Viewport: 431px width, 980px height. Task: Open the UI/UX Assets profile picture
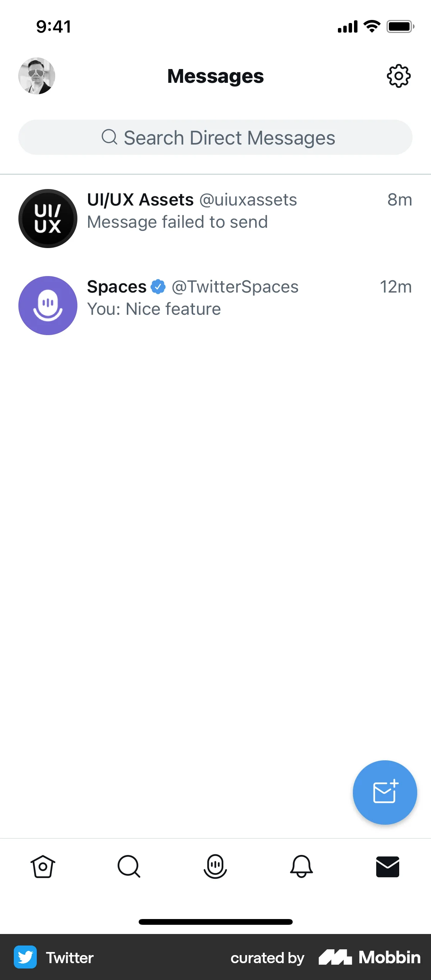(x=48, y=219)
